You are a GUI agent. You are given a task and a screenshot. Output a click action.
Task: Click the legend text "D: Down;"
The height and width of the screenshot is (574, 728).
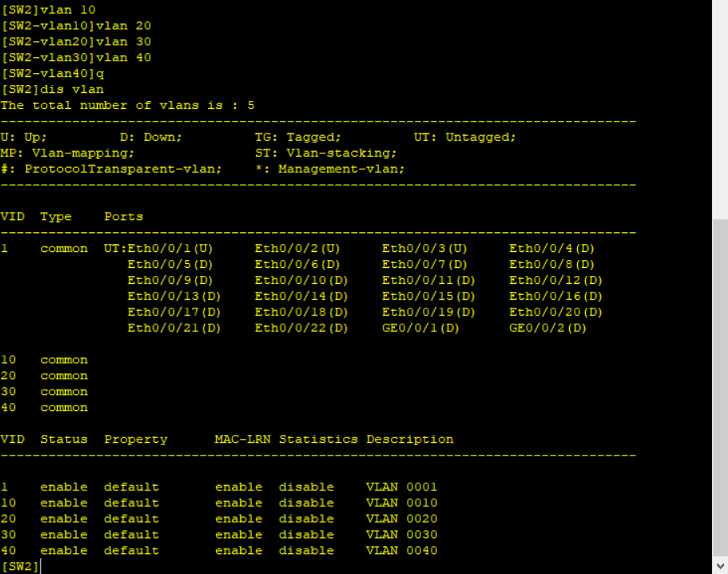point(151,137)
